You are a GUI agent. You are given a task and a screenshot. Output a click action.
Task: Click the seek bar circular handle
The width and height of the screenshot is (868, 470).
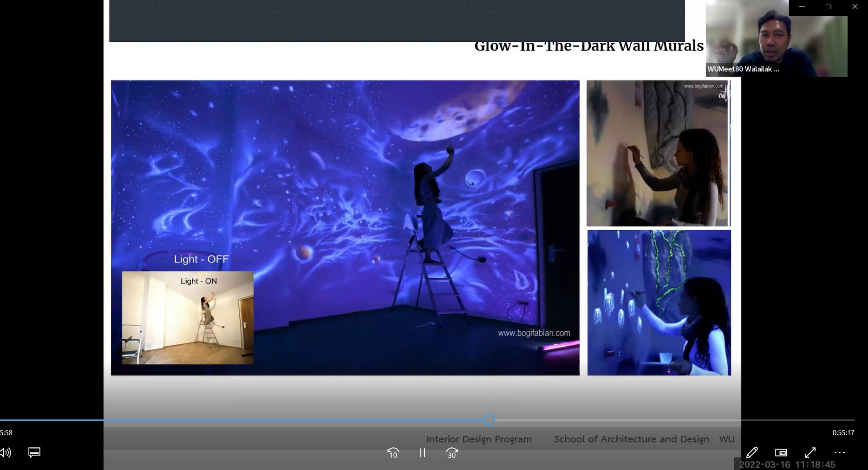[x=489, y=420]
